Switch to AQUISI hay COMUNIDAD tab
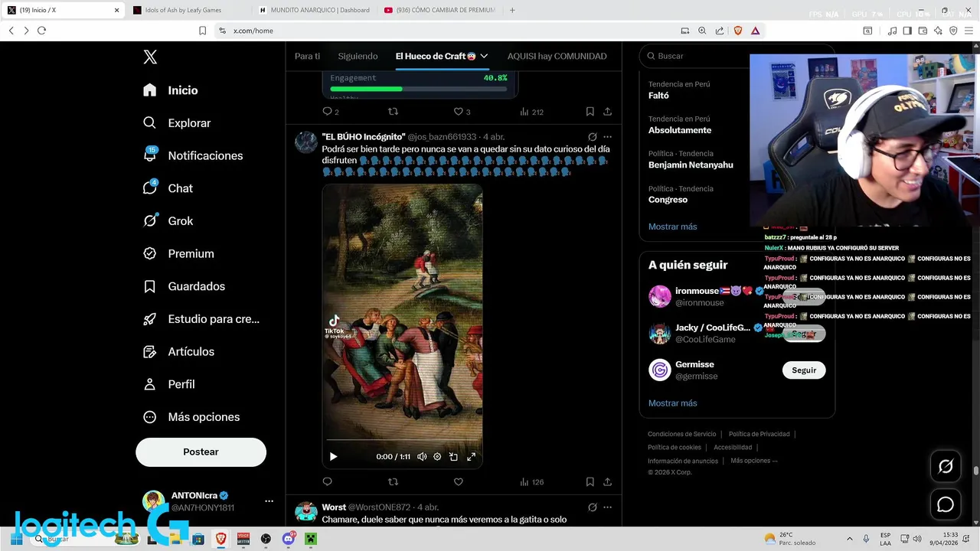The width and height of the screenshot is (980, 551). [557, 56]
